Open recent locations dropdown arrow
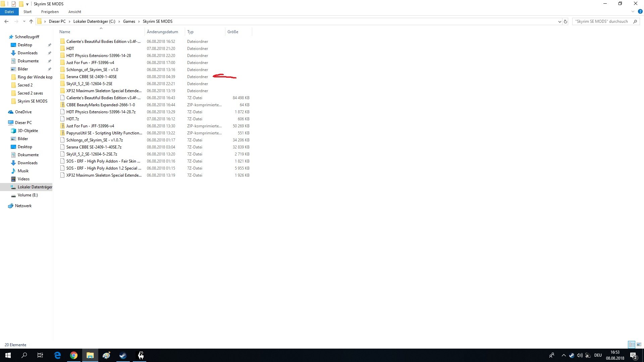Image resolution: width=644 pixels, height=362 pixels. 24,21
